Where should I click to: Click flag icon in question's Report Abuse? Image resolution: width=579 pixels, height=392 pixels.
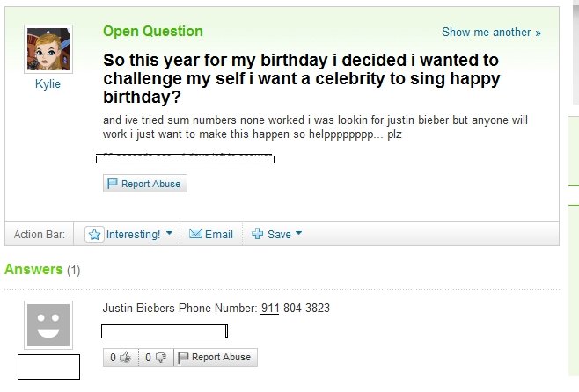(113, 184)
